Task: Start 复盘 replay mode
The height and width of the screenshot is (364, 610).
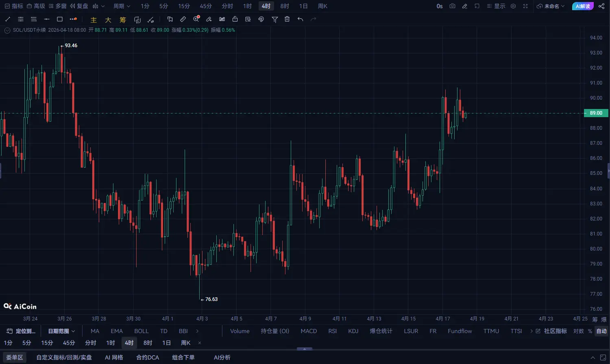Action: tap(79, 6)
